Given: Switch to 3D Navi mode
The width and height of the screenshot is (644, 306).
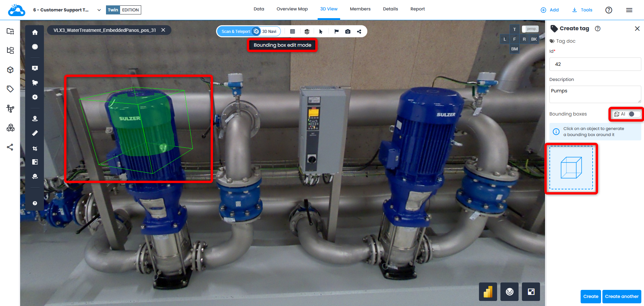Looking at the screenshot, I should pos(269,32).
